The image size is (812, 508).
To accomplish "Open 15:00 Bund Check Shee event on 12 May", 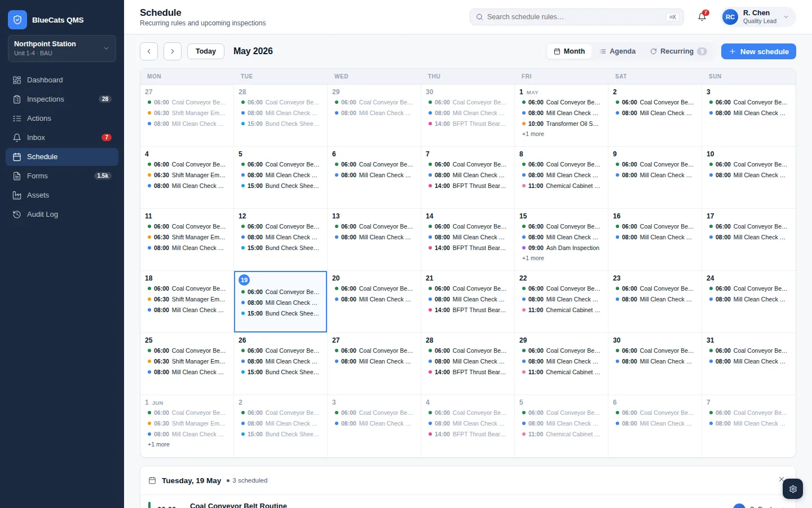I will (x=280, y=248).
